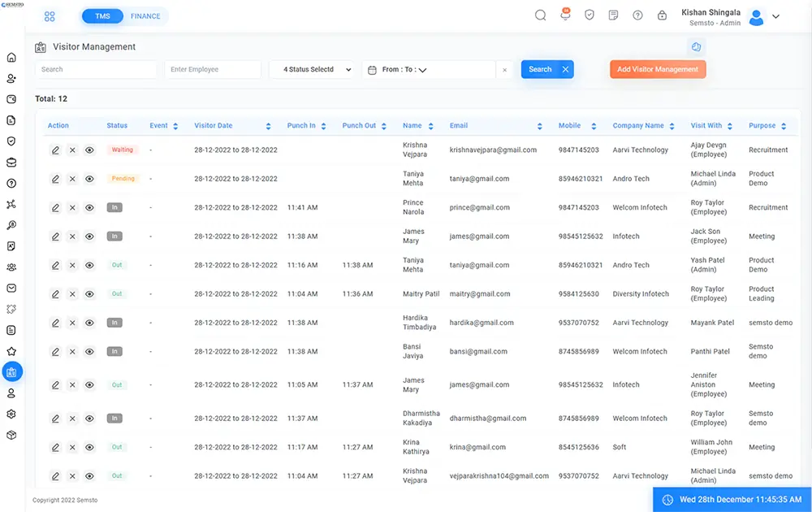Click the export icon above the table

(696, 47)
